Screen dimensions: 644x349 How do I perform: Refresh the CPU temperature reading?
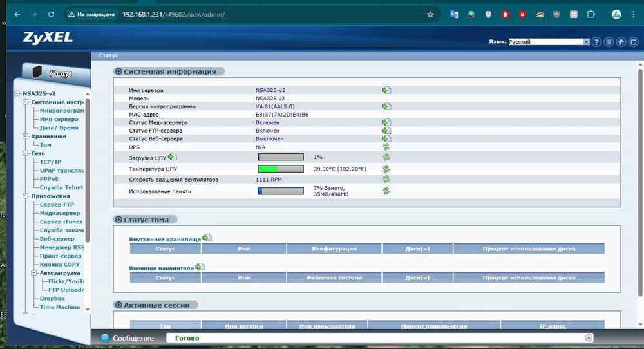point(386,169)
